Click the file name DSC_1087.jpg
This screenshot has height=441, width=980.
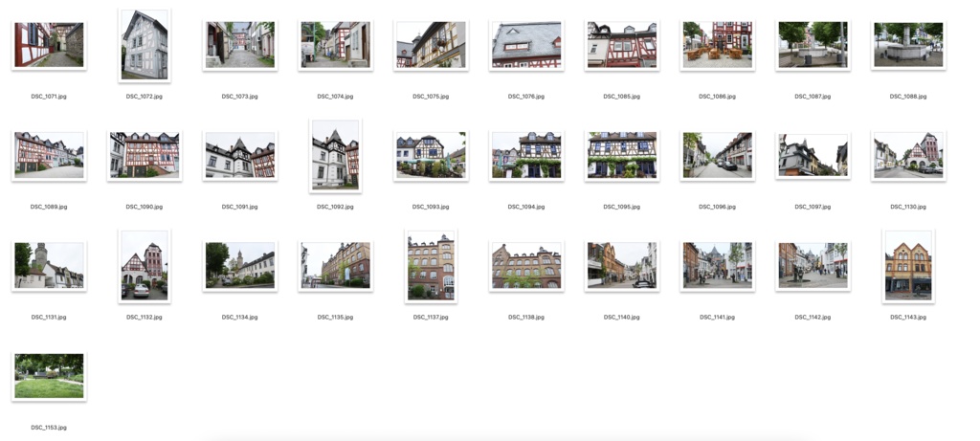[813, 97]
